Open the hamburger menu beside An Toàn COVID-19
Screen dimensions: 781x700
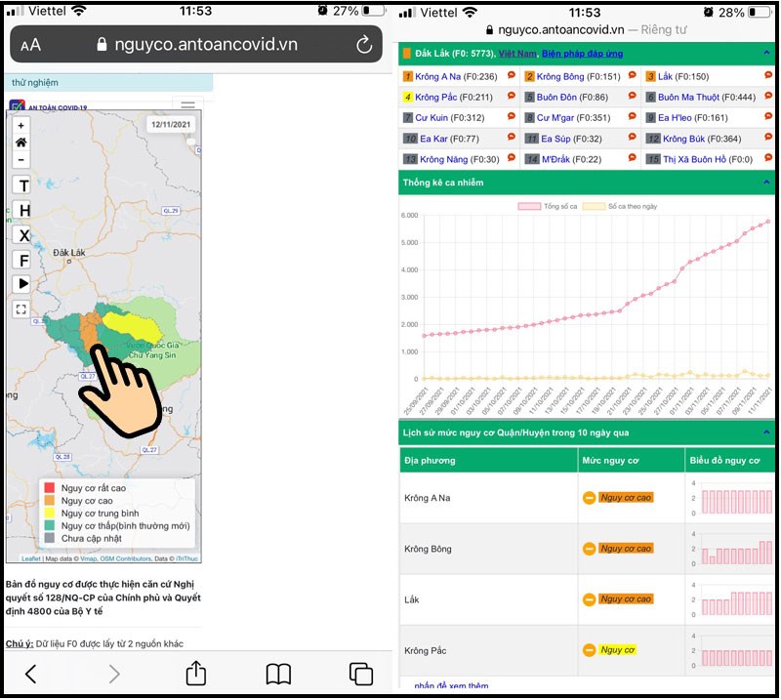coord(187,104)
